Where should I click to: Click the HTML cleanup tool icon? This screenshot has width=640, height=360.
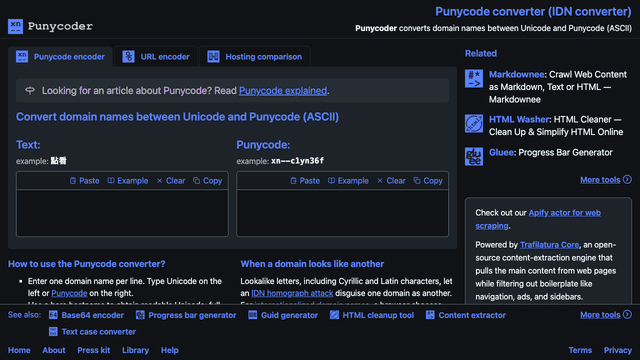(334, 315)
